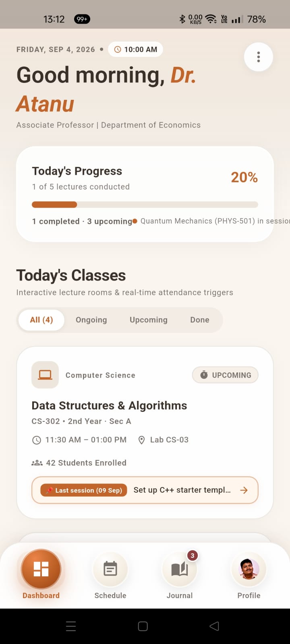
Task: Open the Profile avatar photo
Action: click(249, 569)
